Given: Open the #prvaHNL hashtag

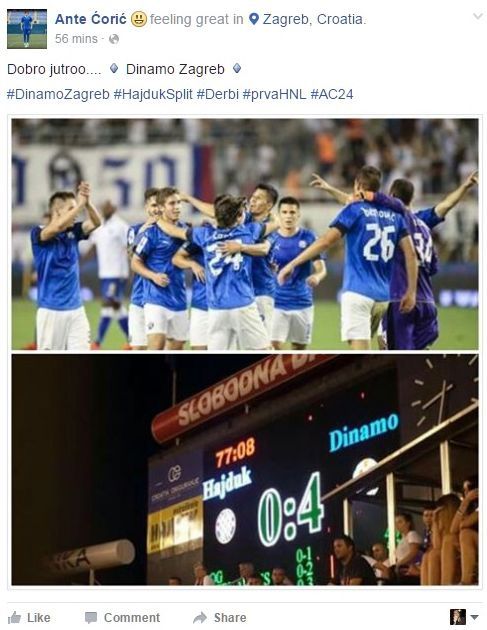Looking at the screenshot, I should (x=274, y=94).
